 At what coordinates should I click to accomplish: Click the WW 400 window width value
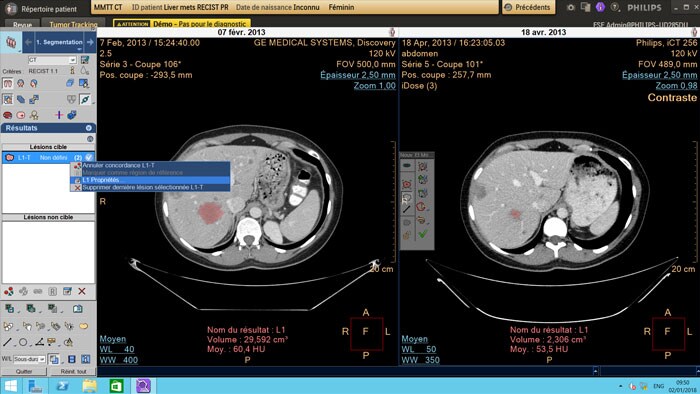[x=118, y=360]
